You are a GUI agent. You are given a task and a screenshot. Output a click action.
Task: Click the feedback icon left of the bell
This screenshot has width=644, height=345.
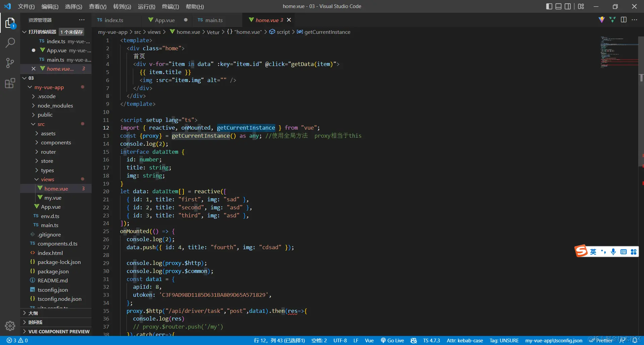[x=622, y=340]
